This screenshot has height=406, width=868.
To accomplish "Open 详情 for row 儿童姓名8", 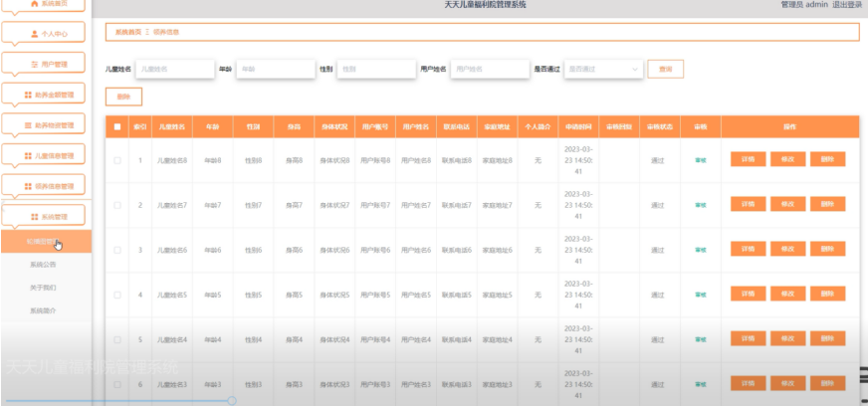I will [x=748, y=159].
